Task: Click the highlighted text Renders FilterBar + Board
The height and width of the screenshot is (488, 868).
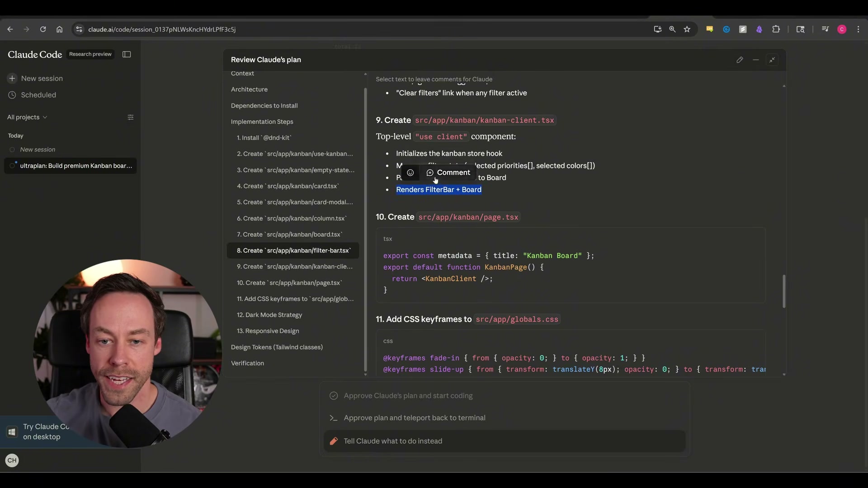Action: click(x=439, y=190)
